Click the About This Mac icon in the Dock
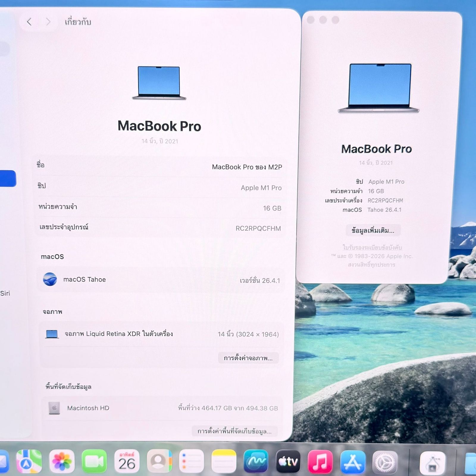This screenshot has width=476, height=476. tap(432, 464)
